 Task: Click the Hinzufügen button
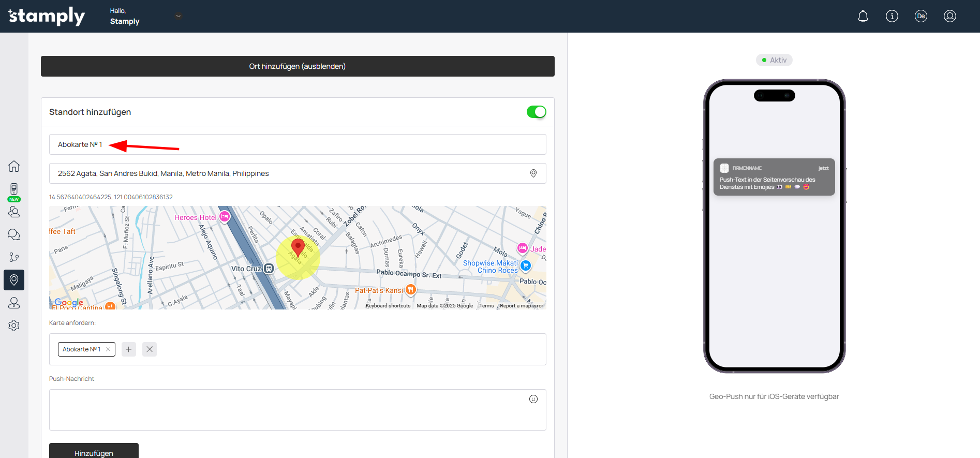click(x=94, y=451)
